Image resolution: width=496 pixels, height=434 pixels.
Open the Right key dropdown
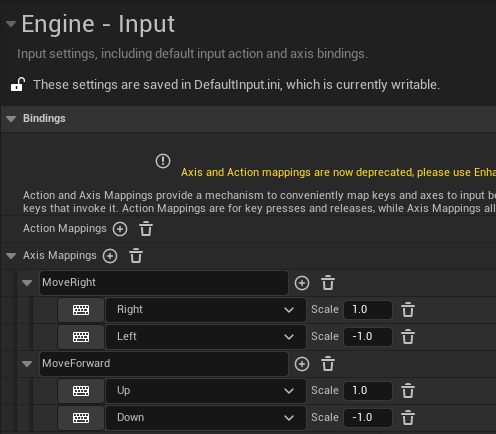(206, 310)
